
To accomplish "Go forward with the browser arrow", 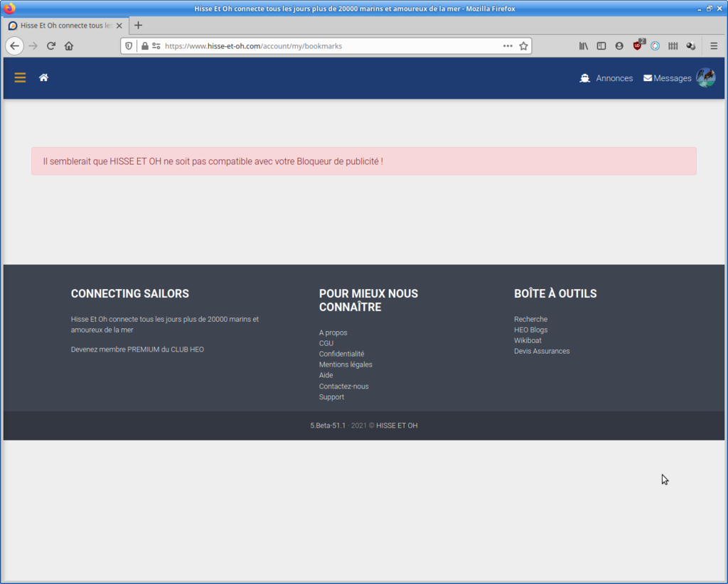I will [x=33, y=46].
